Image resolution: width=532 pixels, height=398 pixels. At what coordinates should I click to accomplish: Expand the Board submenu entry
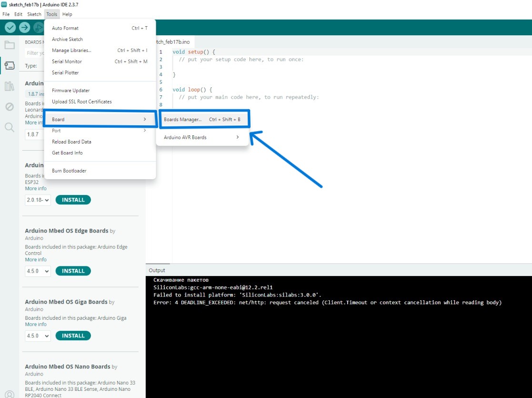(x=100, y=119)
